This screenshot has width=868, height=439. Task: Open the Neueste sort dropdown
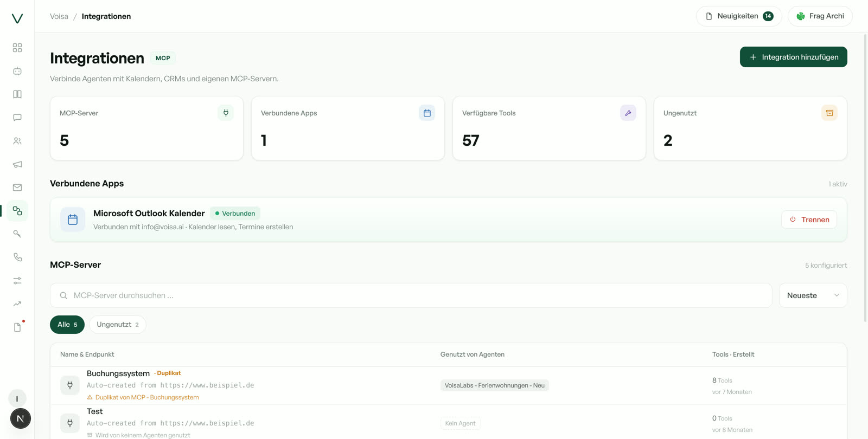click(x=813, y=295)
